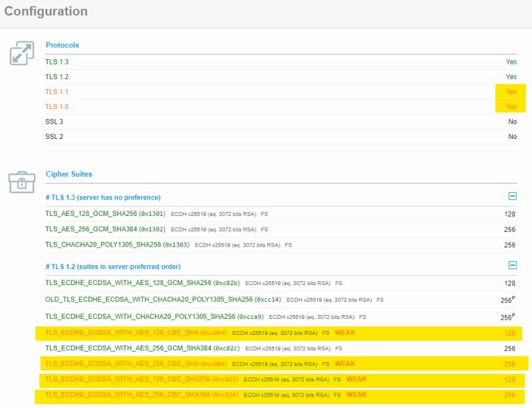Click the Yes value beside TLS 1.2
Screen dimensions: 532x408
(x=511, y=76)
